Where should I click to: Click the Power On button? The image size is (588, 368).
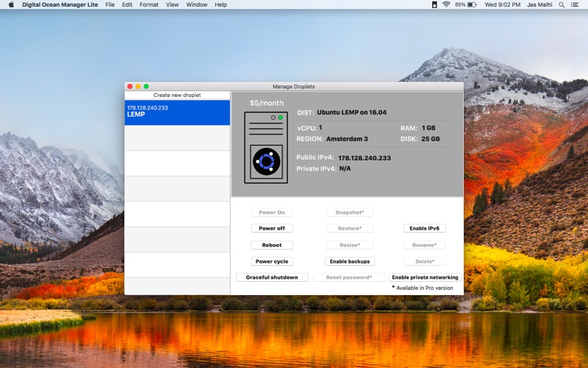[272, 212]
